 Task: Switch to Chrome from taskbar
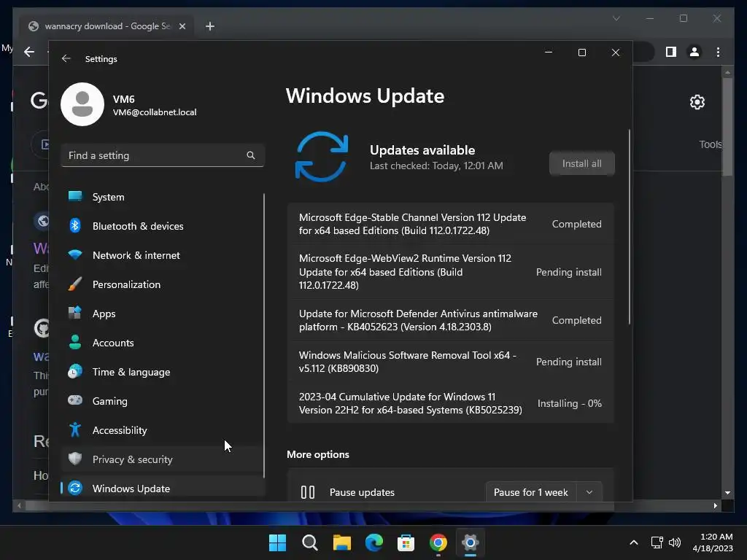(x=438, y=542)
